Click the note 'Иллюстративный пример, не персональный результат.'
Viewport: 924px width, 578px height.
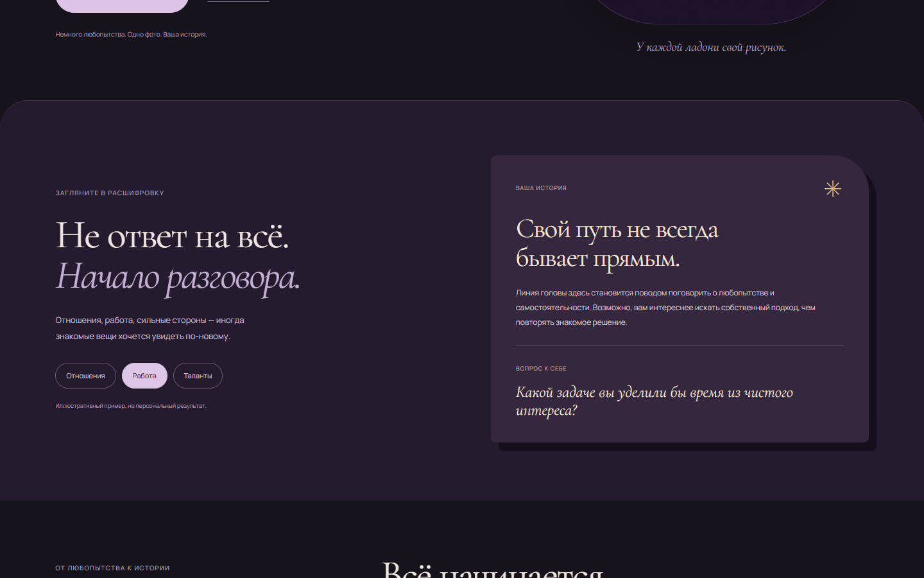tap(131, 406)
